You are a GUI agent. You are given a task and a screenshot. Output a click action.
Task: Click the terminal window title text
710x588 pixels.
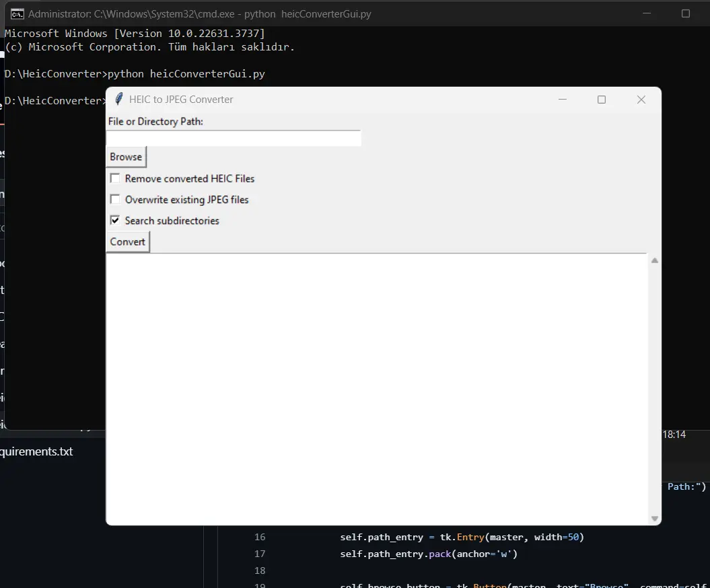tap(200, 14)
